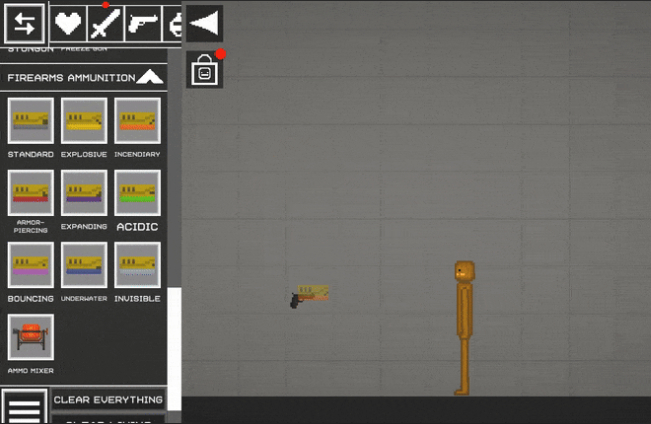This screenshot has height=424, width=651.
Task: Click the item list scrollbar thumb
Action: pyautogui.click(x=174, y=349)
